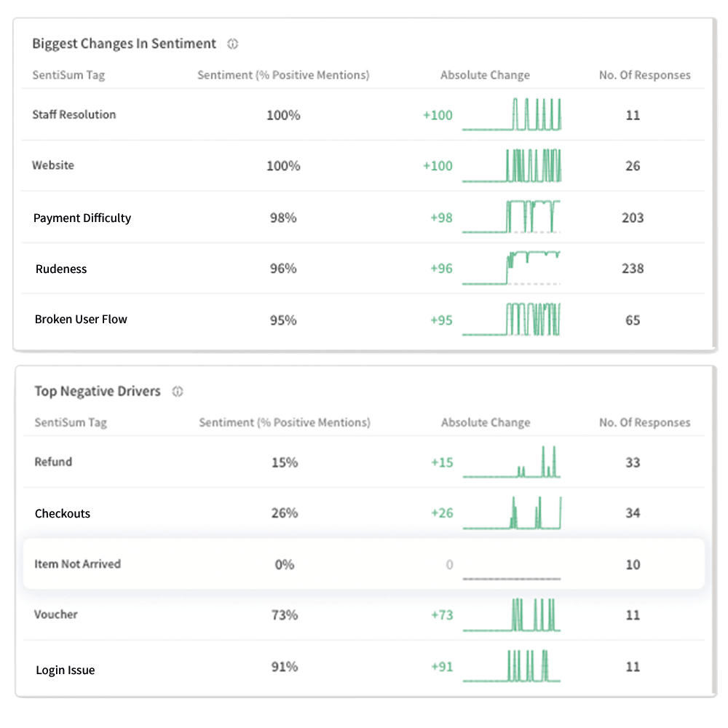The image size is (728, 728).
Task: Click the Staff Resolution sparkline chart
Action: coord(512,114)
